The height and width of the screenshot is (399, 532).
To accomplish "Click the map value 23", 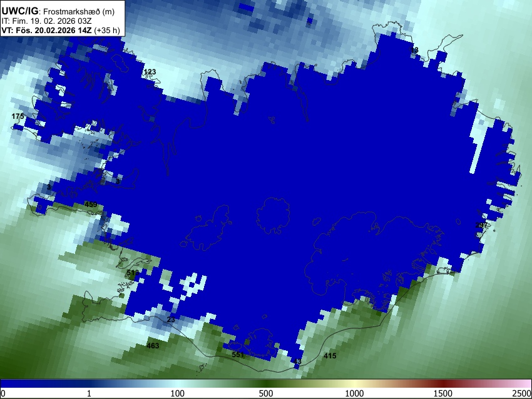I will click(x=171, y=320).
